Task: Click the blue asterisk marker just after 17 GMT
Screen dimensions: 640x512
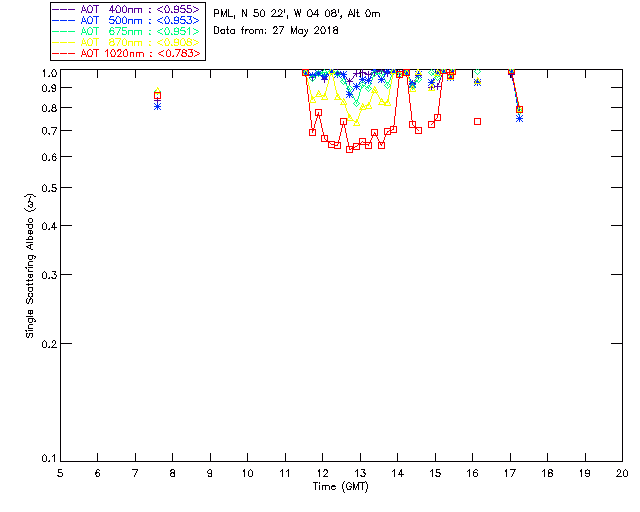Action: 519,118
